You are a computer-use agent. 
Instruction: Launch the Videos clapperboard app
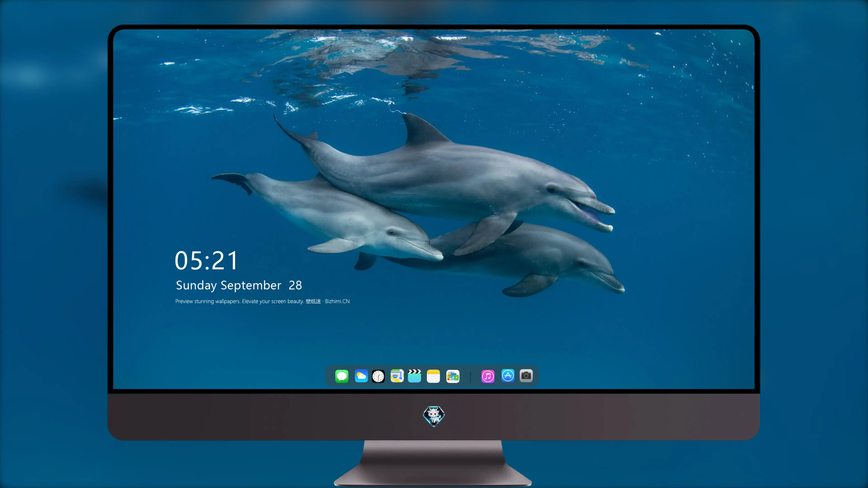(415, 376)
